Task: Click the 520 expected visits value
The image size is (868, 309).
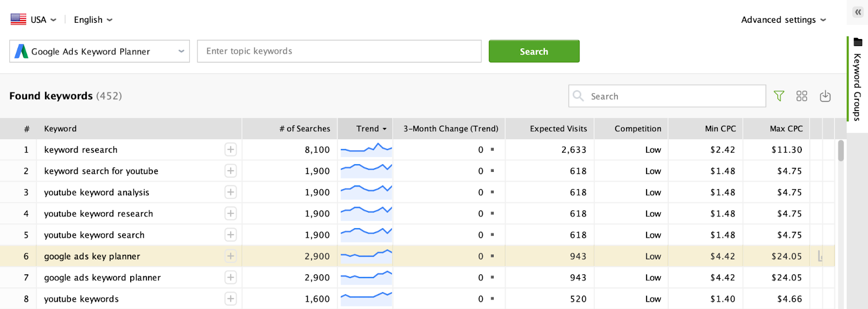Action: (578, 299)
